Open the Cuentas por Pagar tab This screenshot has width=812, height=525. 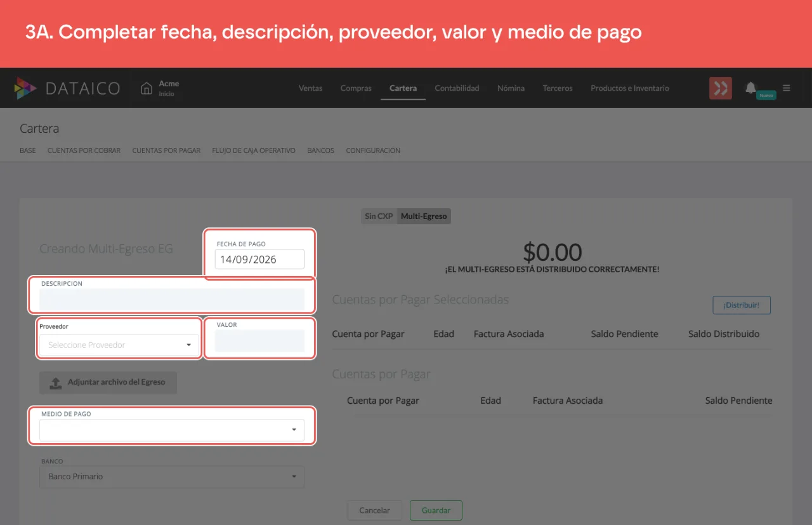(x=166, y=151)
